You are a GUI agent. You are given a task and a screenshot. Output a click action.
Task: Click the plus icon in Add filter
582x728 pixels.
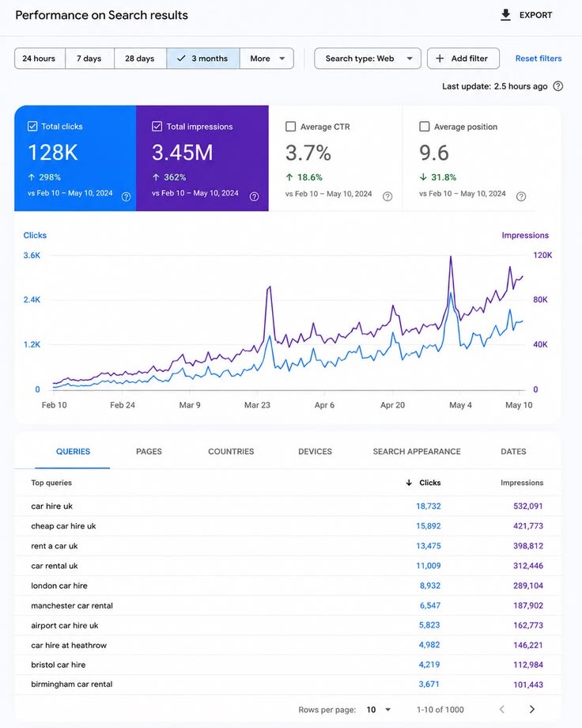point(440,59)
